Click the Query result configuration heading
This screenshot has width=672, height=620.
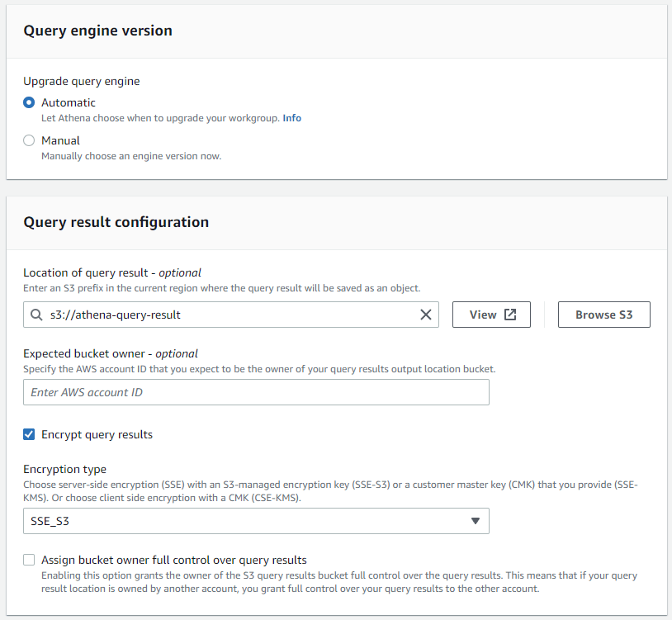(115, 223)
